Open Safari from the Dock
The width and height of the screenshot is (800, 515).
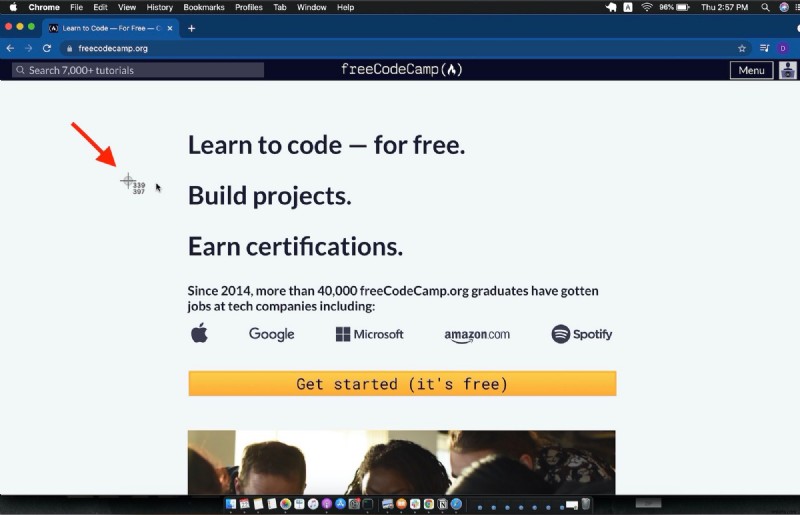tap(456, 504)
